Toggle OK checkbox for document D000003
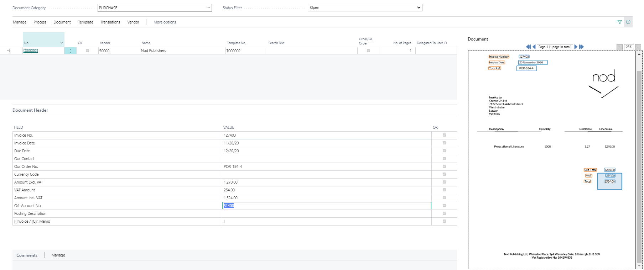Viewport: 644px width, 270px height. pos(87,51)
